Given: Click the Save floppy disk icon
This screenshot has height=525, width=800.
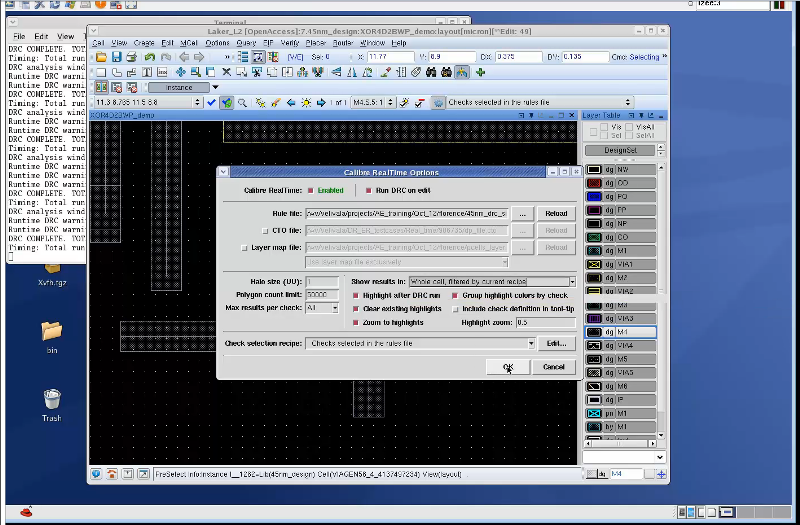Looking at the screenshot, I should 116,57.
